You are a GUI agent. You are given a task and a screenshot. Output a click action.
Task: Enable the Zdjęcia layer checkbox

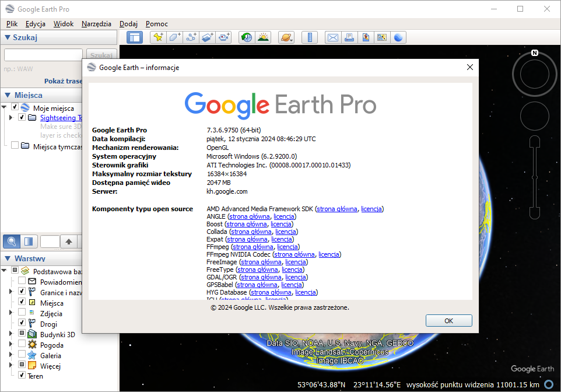point(22,312)
